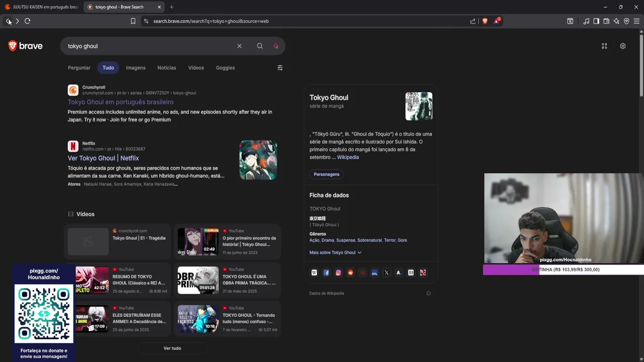Image resolution: width=644 pixels, height=362 pixels.
Task: Click Dados de Wikipedia text
Action: (327, 293)
